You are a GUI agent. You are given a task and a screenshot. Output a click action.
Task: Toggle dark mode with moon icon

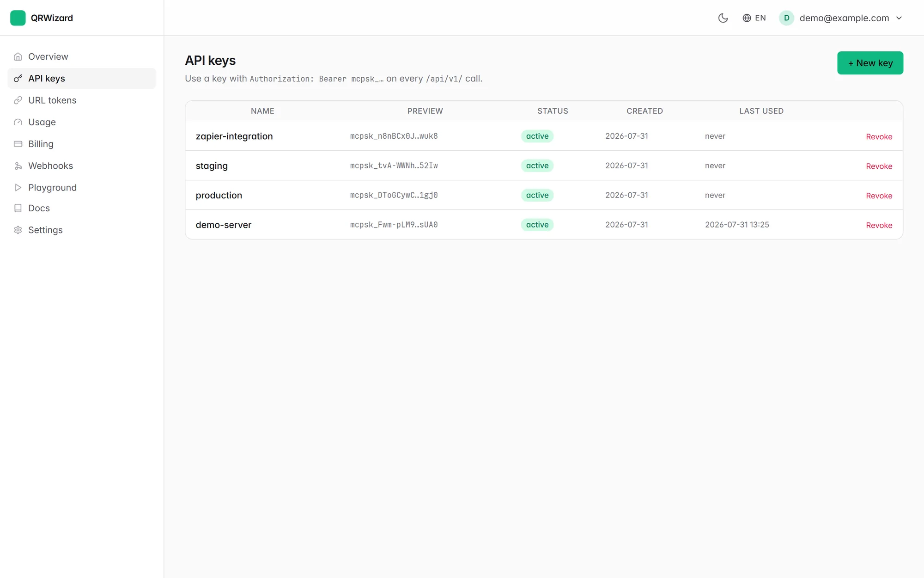coord(723,18)
